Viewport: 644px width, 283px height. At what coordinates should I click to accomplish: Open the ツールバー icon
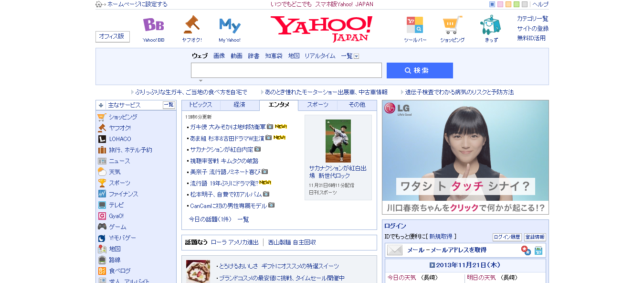pos(415,25)
